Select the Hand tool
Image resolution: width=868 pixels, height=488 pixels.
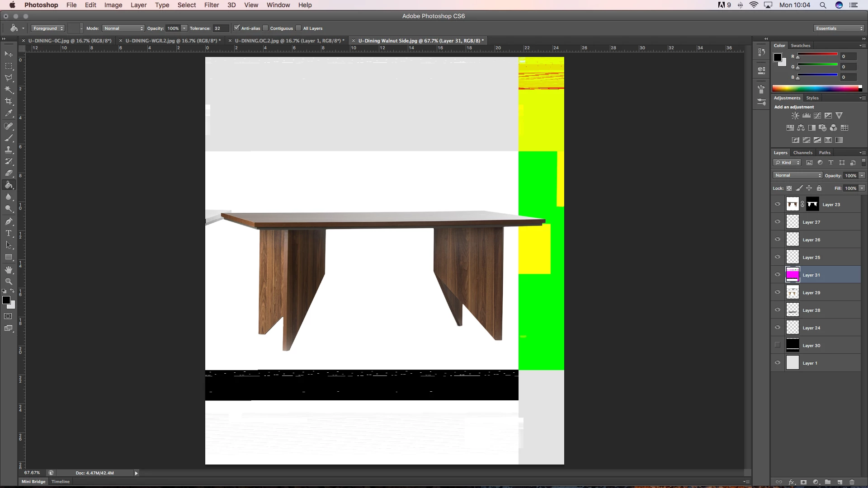pyautogui.click(x=9, y=270)
